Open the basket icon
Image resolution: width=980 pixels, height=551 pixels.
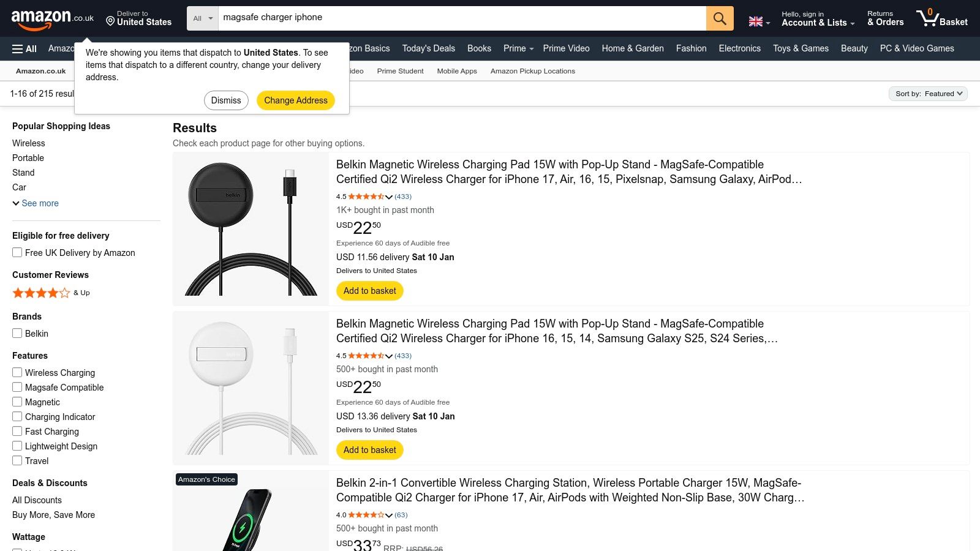pos(942,18)
